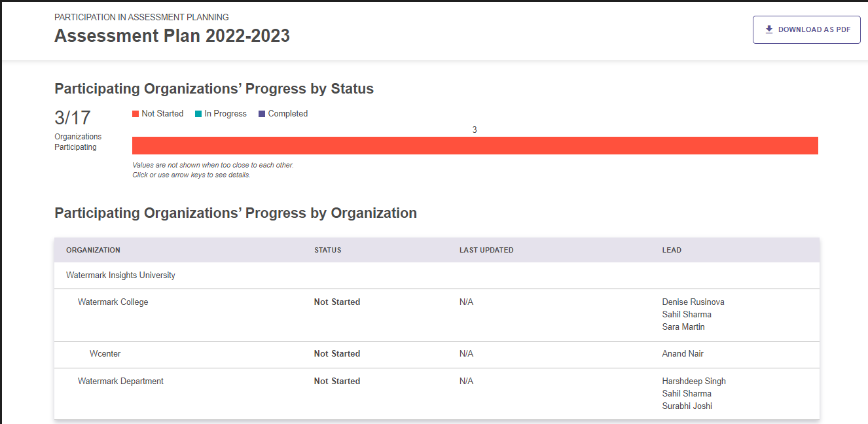Click the value 3 above the progress bar

tap(475, 130)
